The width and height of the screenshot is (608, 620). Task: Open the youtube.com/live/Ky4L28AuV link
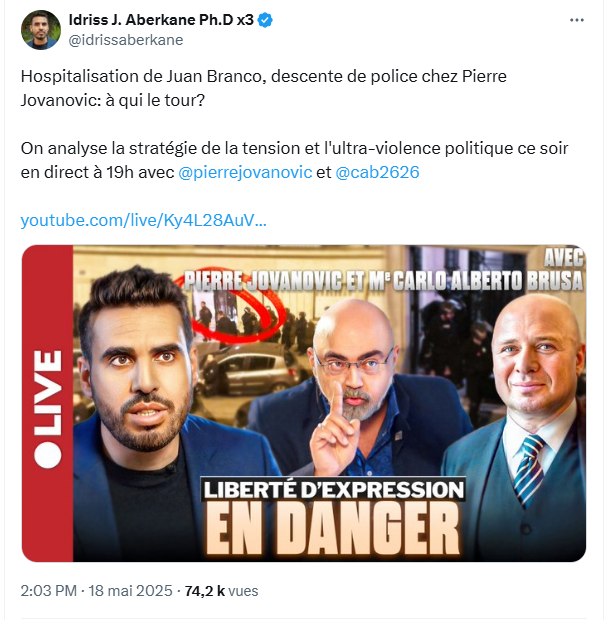[x=144, y=220]
